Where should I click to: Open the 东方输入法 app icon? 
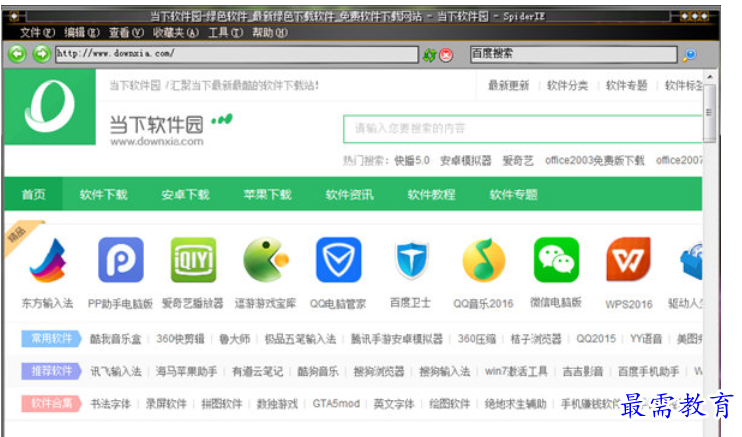[48, 260]
